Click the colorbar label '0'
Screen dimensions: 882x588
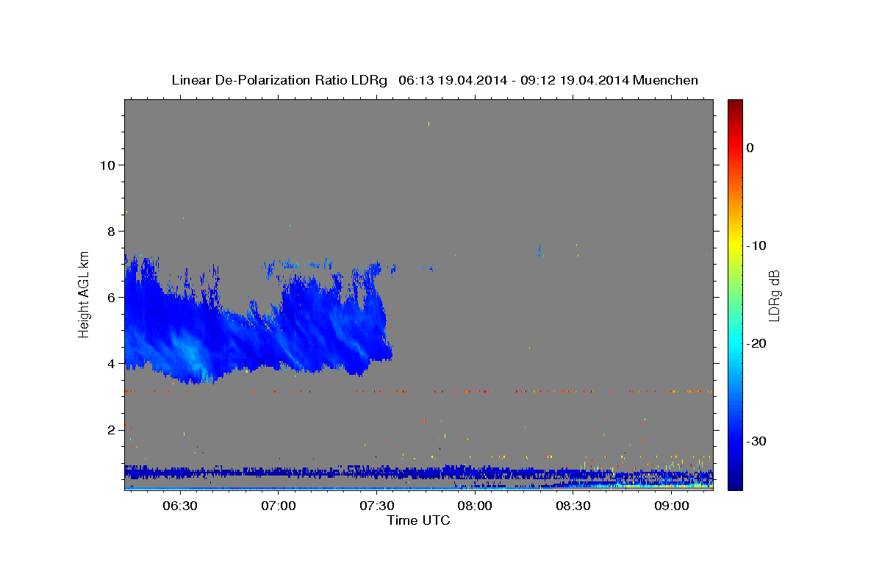750,148
